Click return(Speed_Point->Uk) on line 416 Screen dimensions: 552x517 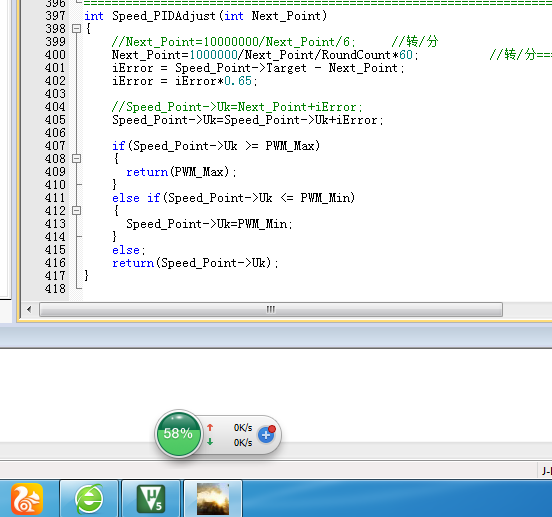pyautogui.click(x=195, y=263)
